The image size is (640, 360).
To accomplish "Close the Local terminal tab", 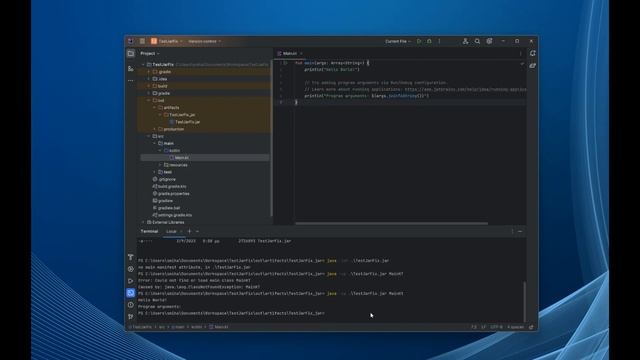I will (x=181, y=231).
